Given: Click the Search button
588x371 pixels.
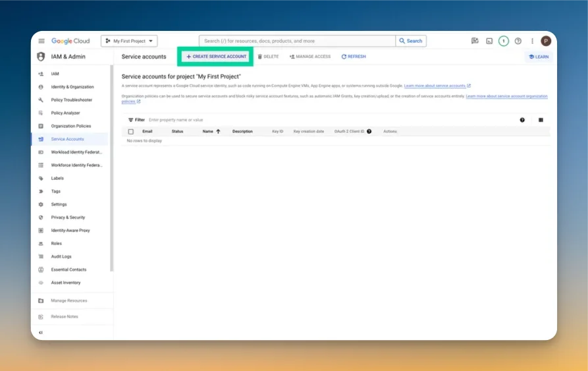Looking at the screenshot, I should pos(411,41).
